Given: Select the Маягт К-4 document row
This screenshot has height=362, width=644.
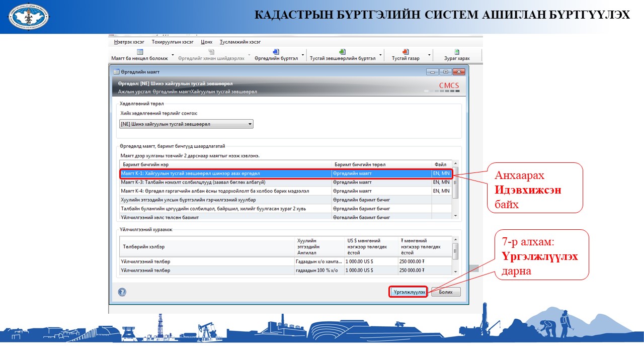Looking at the screenshot, I should [x=226, y=191].
